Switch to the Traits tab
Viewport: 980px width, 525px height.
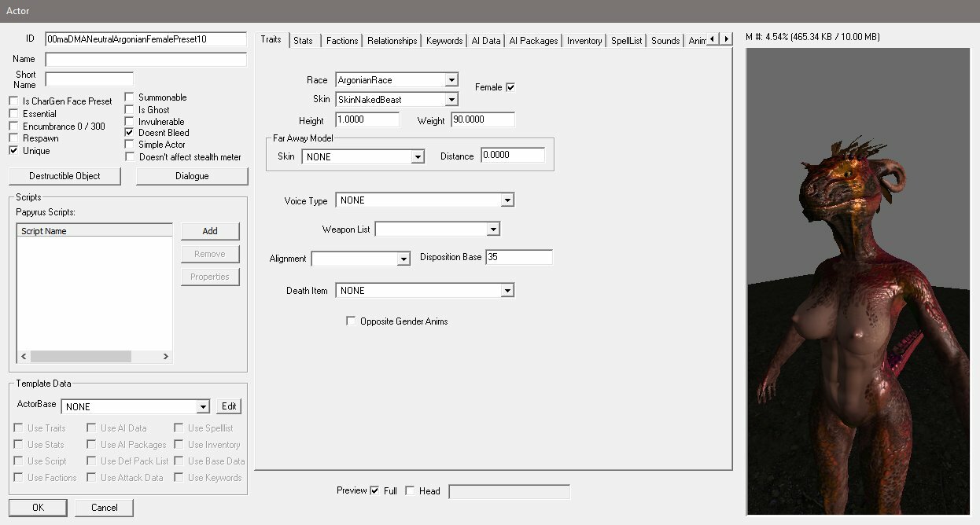tap(271, 39)
